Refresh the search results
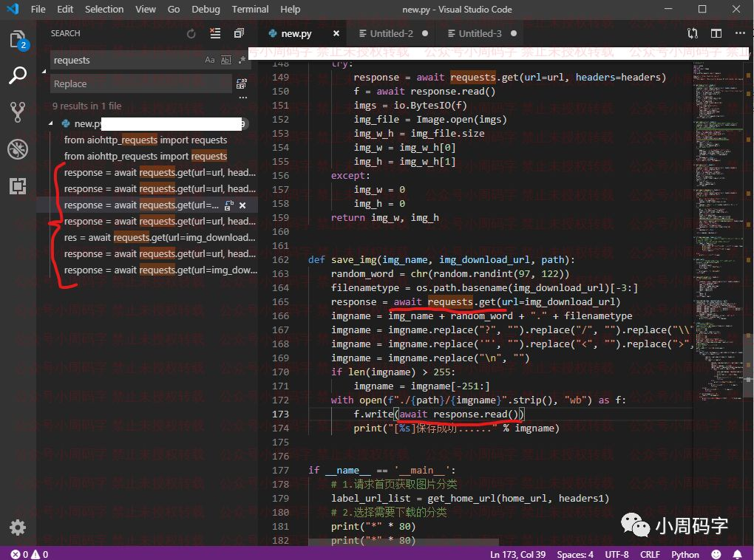Screen dimensions: 754x560 (x=191, y=33)
